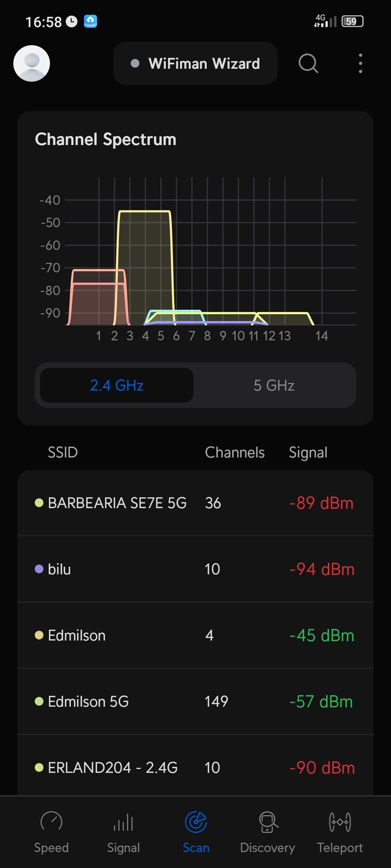Switch spectrum to 5 GHz band
The width and height of the screenshot is (391, 868).
click(274, 386)
